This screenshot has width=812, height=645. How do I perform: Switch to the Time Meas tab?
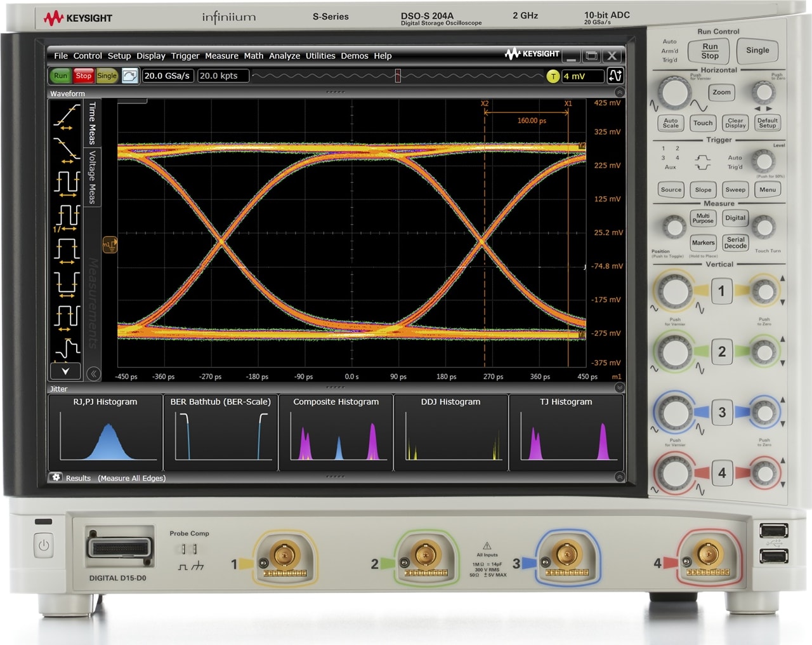(92, 124)
